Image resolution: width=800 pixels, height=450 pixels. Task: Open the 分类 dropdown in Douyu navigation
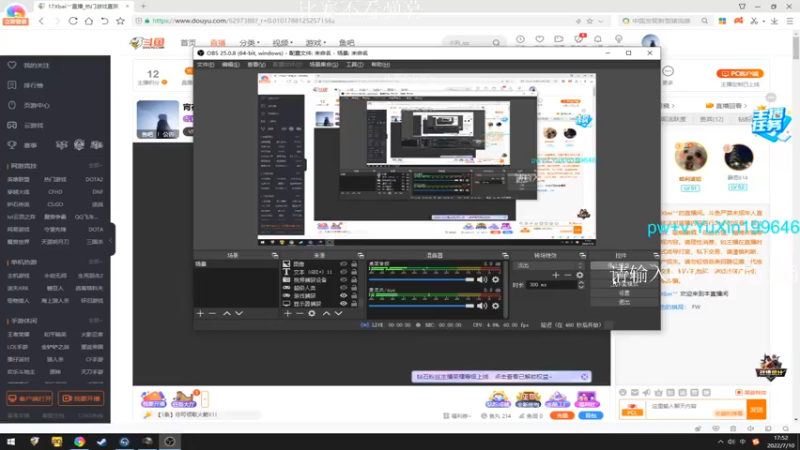(x=249, y=43)
